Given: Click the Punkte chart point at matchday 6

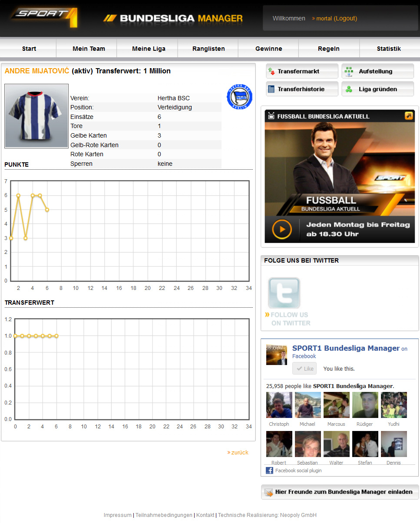Looking at the screenshot, I should pyautogui.click(x=47, y=210).
